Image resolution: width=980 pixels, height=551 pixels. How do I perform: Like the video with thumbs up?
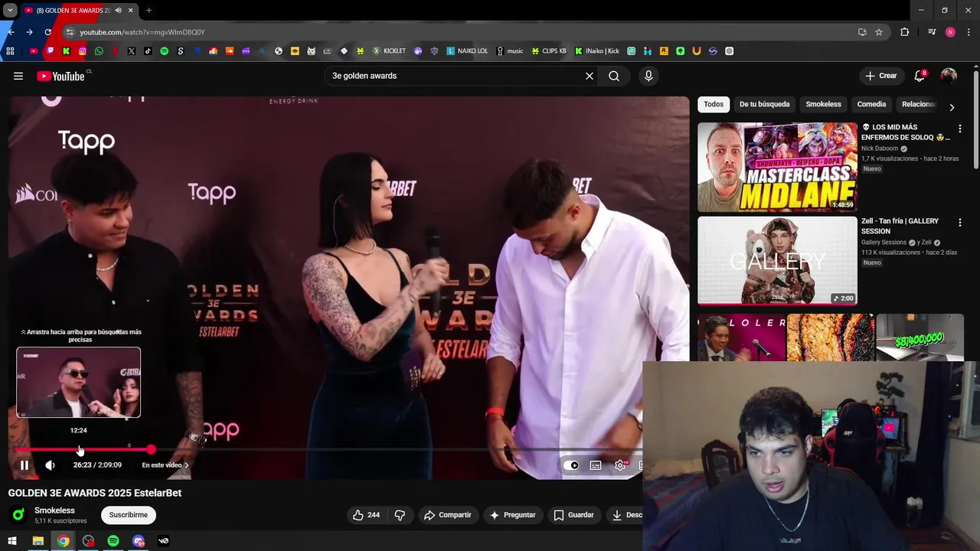coord(367,515)
